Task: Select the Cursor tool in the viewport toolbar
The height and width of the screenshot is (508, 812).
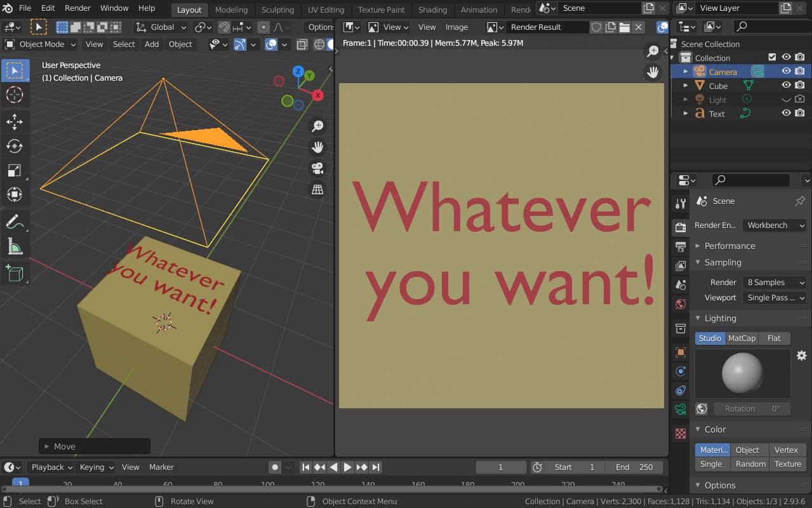Action: pos(15,95)
